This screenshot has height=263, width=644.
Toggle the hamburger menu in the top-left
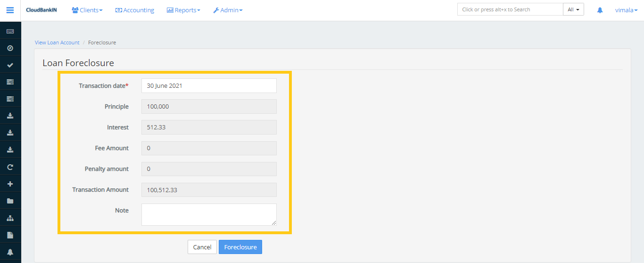[10, 10]
